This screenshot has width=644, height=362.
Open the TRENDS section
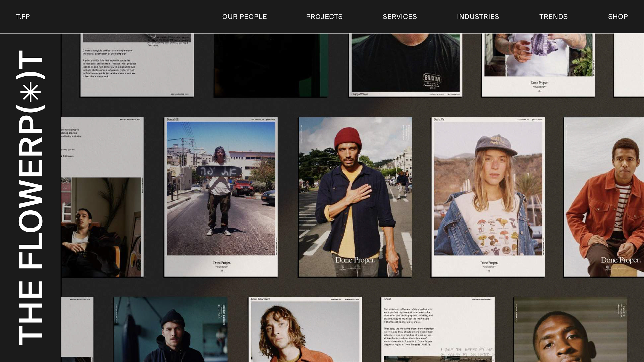(x=553, y=17)
